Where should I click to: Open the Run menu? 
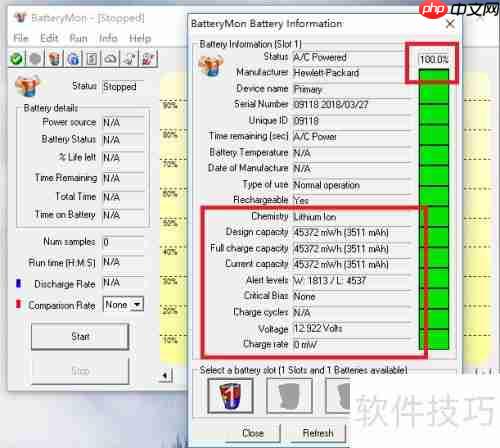[78, 38]
